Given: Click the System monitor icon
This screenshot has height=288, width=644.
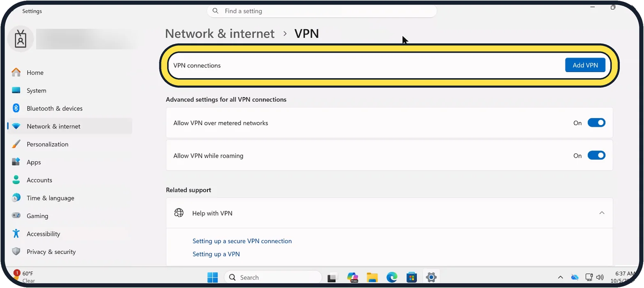Looking at the screenshot, I should coord(16,91).
